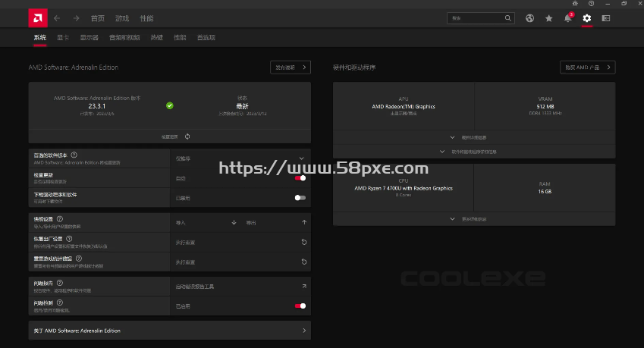The height and width of the screenshot is (348, 644).
Task: Click the green up-to-date checkmark icon
Action: tap(170, 105)
